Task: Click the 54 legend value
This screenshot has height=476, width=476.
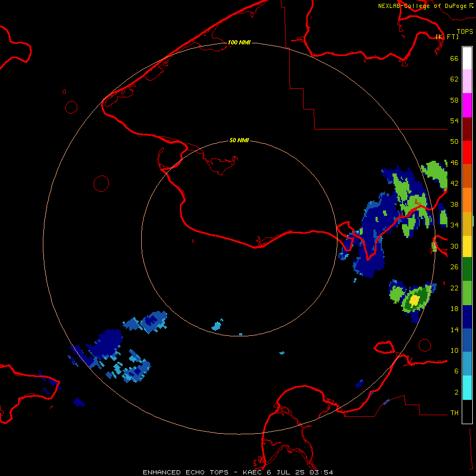Action: point(454,121)
